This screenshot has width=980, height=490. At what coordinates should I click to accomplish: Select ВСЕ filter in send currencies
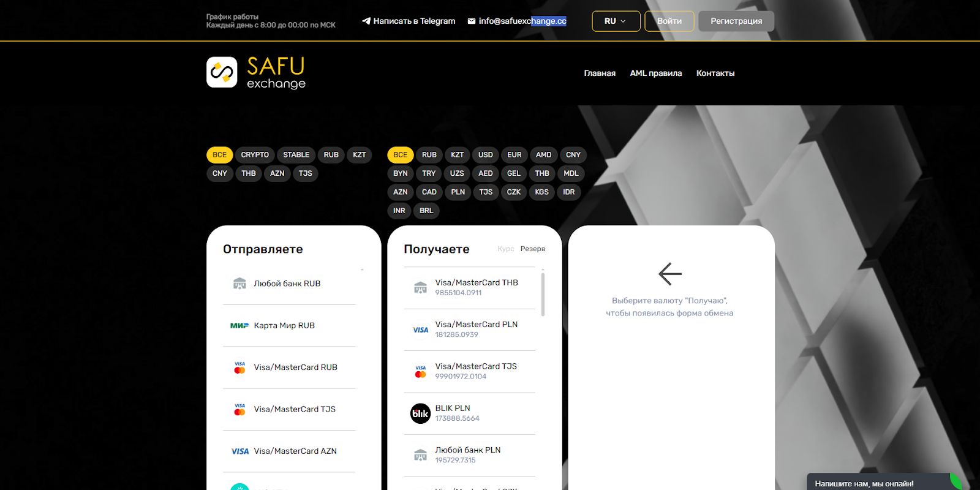coord(220,155)
